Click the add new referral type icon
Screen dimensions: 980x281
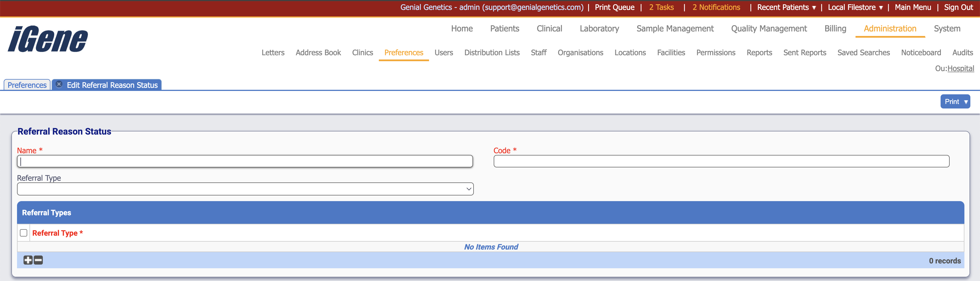coord(28,260)
